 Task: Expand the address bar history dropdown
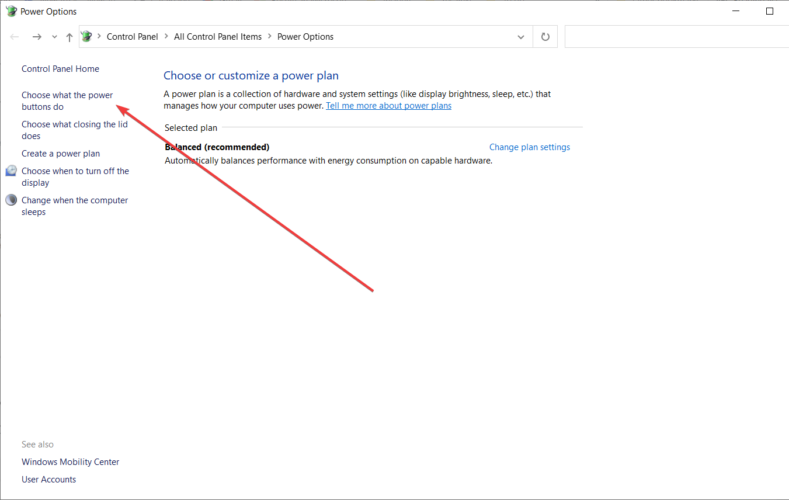[521, 37]
